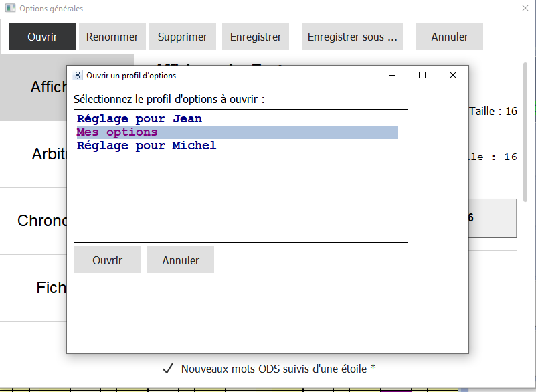
Task: Pick Réglage pour Michel in the list
Action: click(147, 146)
